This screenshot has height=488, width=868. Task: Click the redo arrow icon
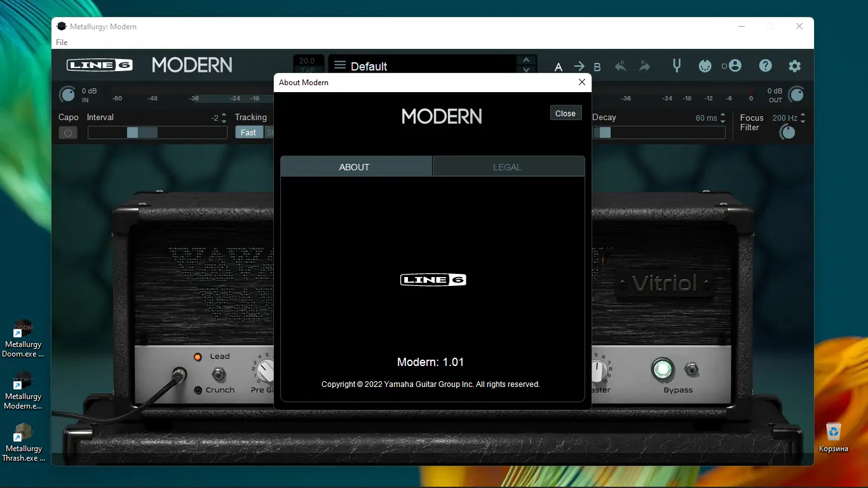tap(645, 66)
